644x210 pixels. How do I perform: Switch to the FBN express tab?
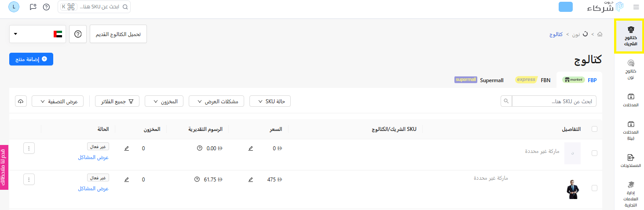[533, 80]
